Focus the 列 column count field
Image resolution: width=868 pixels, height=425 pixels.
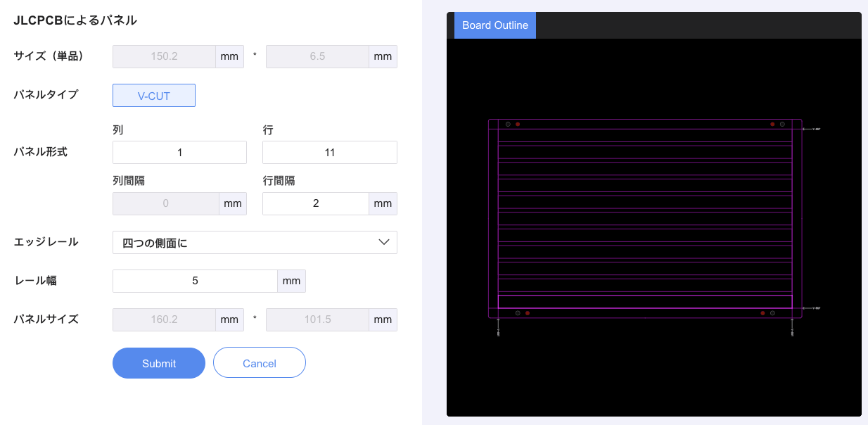tap(179, 153)
